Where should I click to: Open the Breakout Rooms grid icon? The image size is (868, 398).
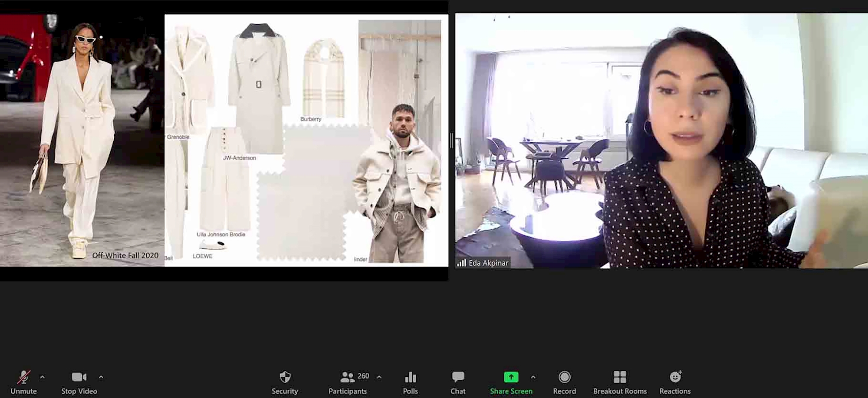click(x=620, y=377)
